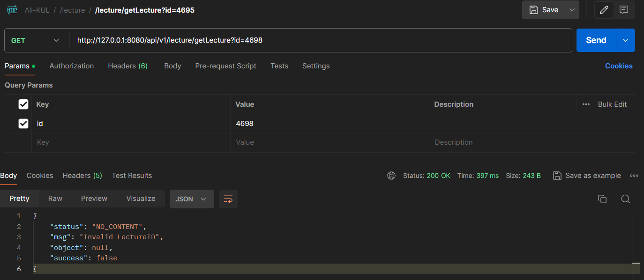
Task: Click the Send button
Action: click(596, 40)
